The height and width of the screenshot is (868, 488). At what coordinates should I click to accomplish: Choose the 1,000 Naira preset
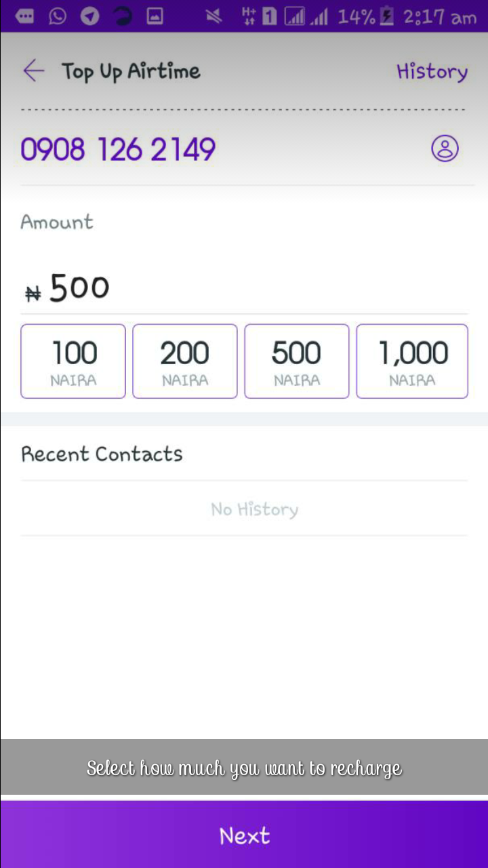coord(412,361)
